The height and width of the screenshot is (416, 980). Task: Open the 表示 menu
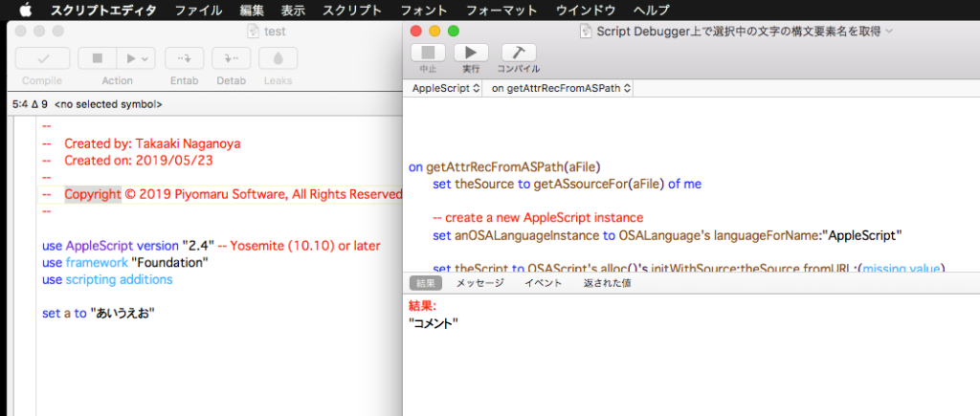point(293,10)
